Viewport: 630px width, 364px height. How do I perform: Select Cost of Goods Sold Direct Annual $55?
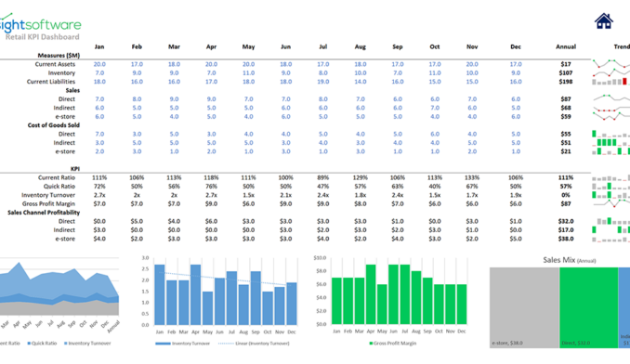566,134
